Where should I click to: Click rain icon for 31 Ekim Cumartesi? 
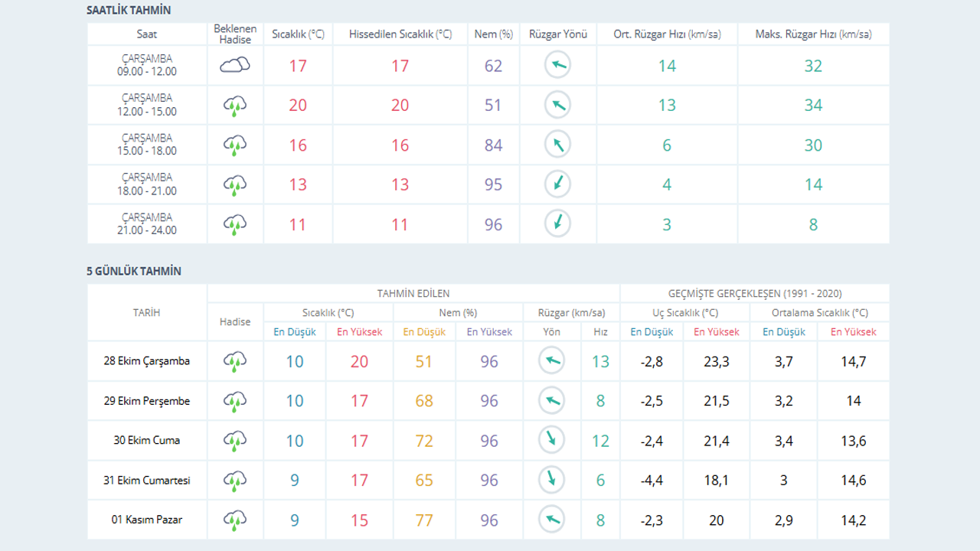click(235, 481)
